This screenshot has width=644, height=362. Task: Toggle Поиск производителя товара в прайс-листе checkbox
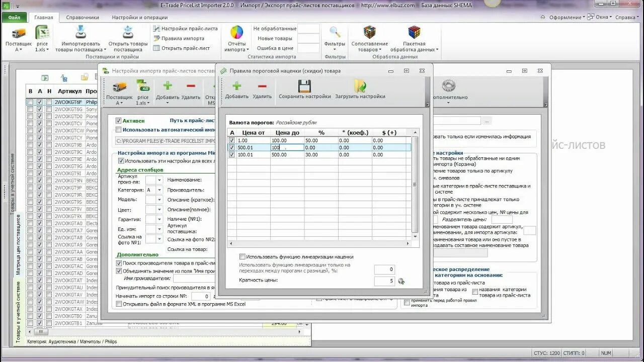[119, 263]
